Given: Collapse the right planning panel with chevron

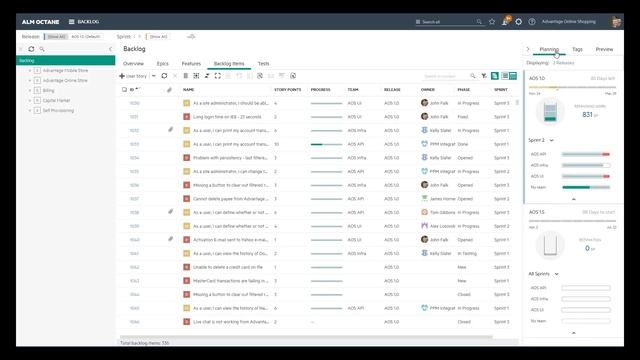Looking at the screenshot, I should (528, 49).
